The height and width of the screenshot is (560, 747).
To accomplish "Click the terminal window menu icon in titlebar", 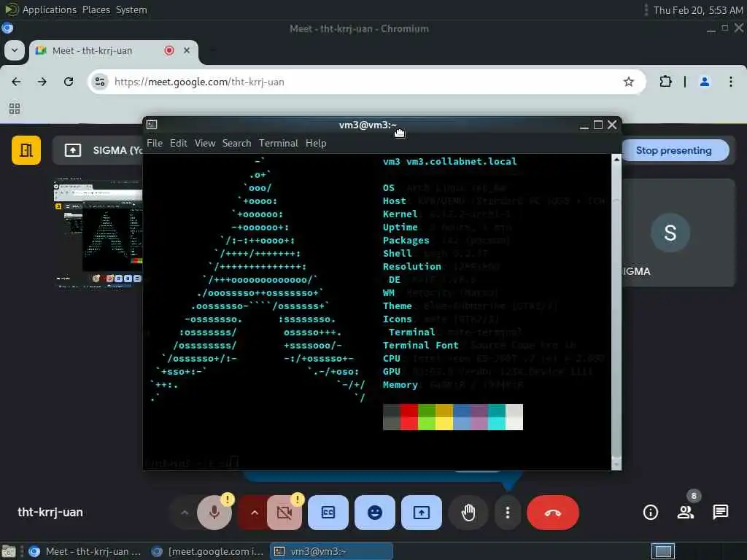I will [152, 125].
